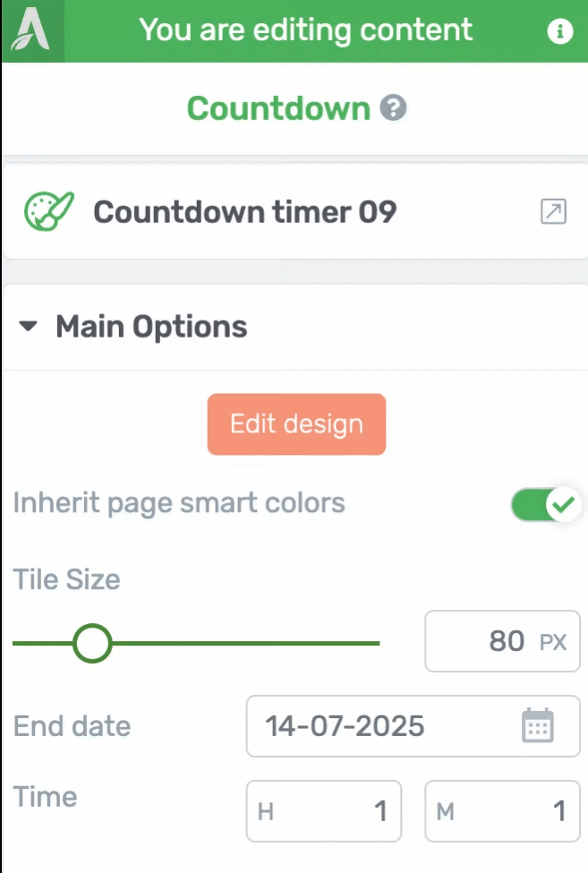Click the Tile Size slider track
The image size is (588, 873).
196,643
